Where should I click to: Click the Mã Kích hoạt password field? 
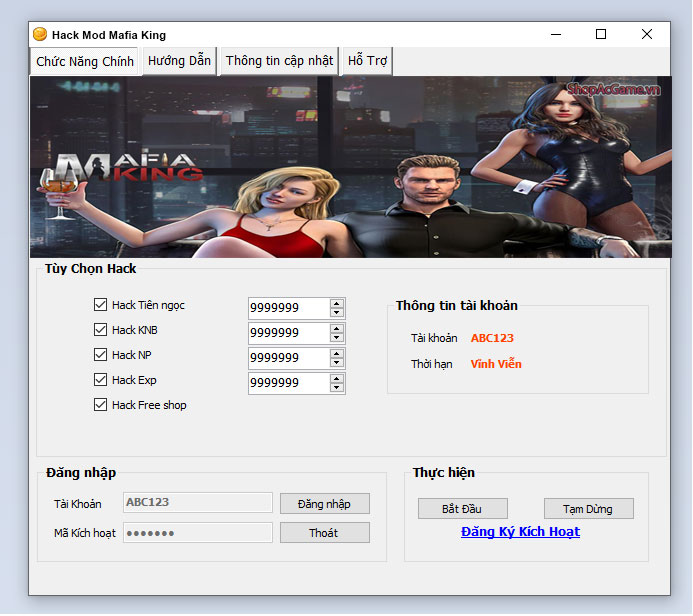click(x=198, y=533)
